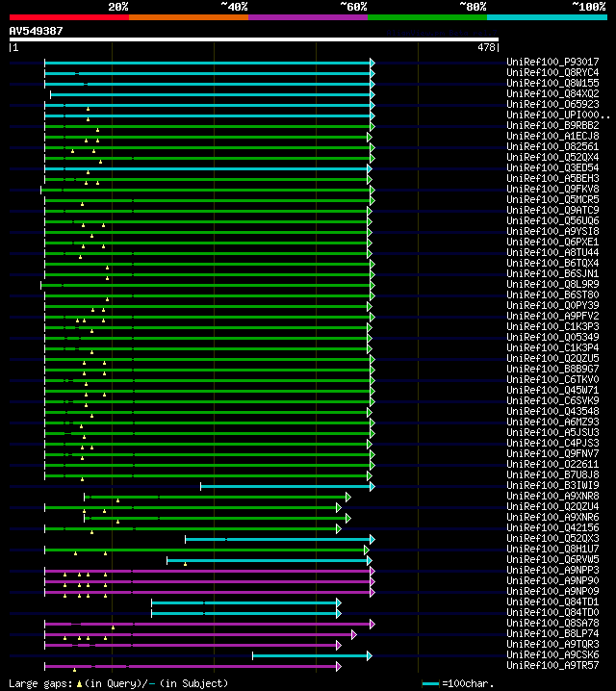616x691 pixels.
Task: Select hit label UniRef100_O82561
Action: 552,146
